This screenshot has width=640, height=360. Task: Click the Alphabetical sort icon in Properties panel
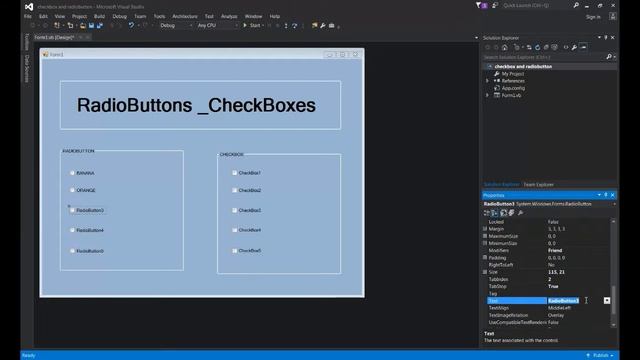pyautogui.click(x=495, y=213)
